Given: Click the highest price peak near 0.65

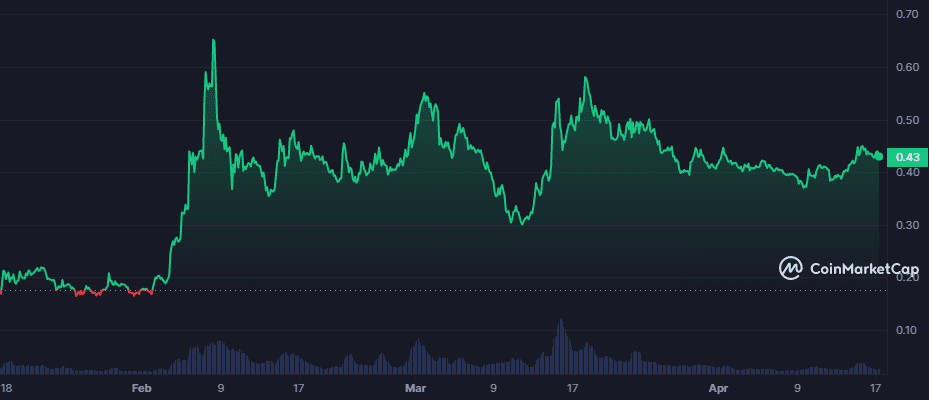Looking at the screenshot, I should pos(213,41).
